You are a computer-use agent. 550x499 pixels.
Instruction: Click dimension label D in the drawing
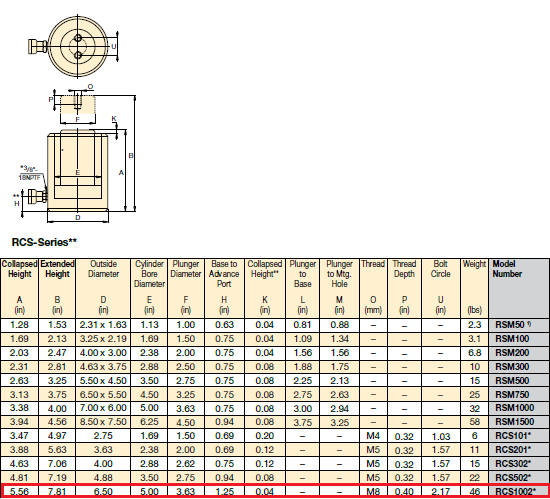78,217
